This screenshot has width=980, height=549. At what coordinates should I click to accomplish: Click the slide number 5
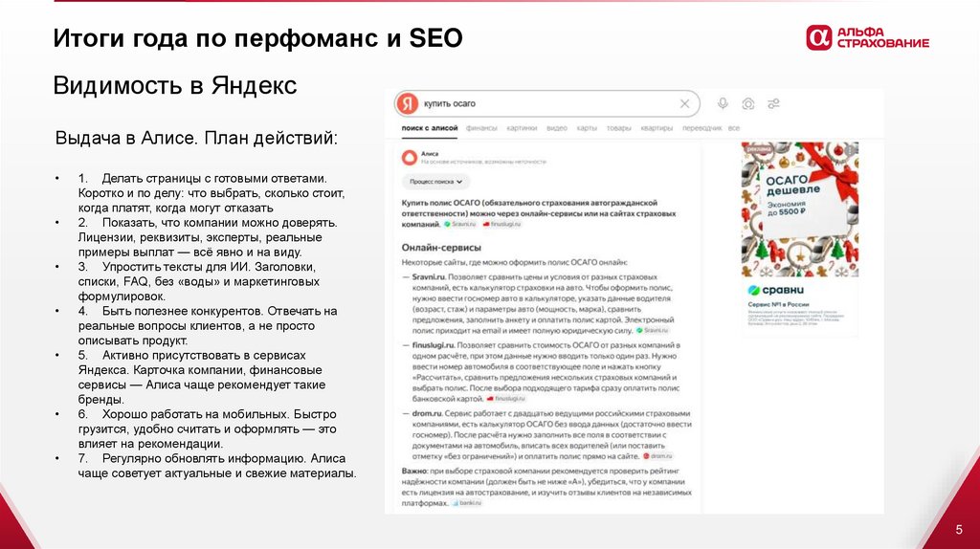coord(959,530)
